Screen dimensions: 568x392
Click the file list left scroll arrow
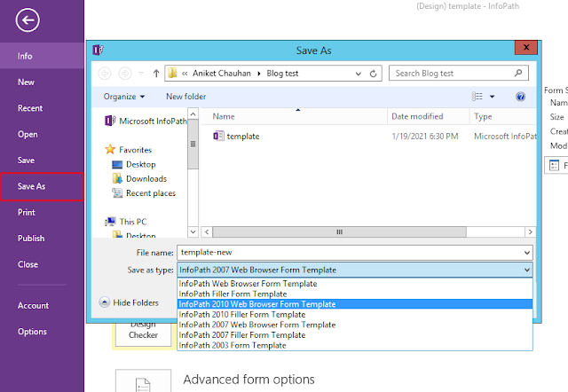[x=207, y=232]
